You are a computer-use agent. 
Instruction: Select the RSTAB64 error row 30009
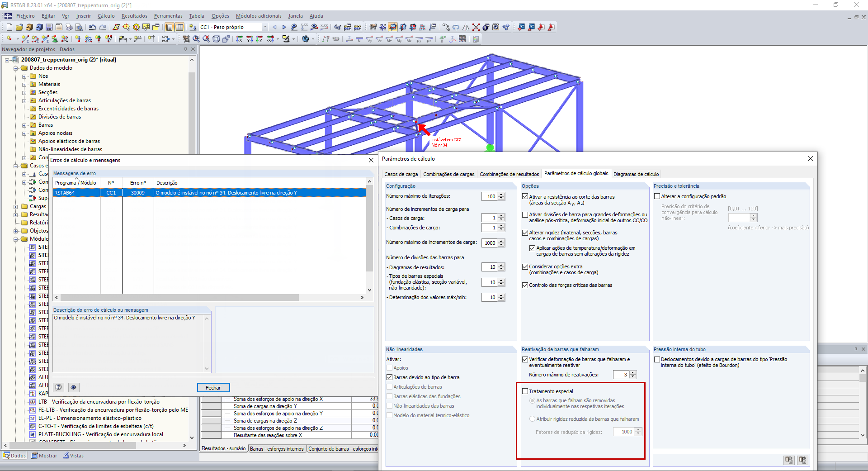pos(209,193)
